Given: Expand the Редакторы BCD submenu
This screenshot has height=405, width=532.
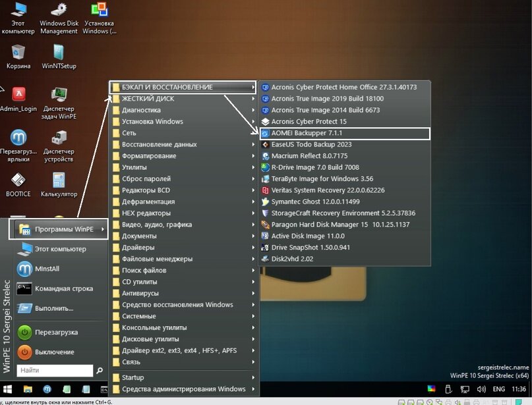Looking at the screenshot, I should pos(183,190).
